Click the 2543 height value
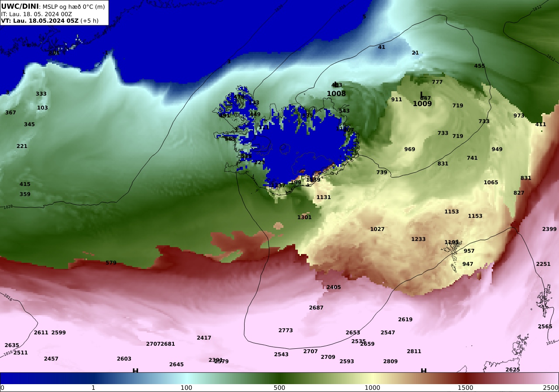This screenshot has width=559, height=392. point(281,354)
